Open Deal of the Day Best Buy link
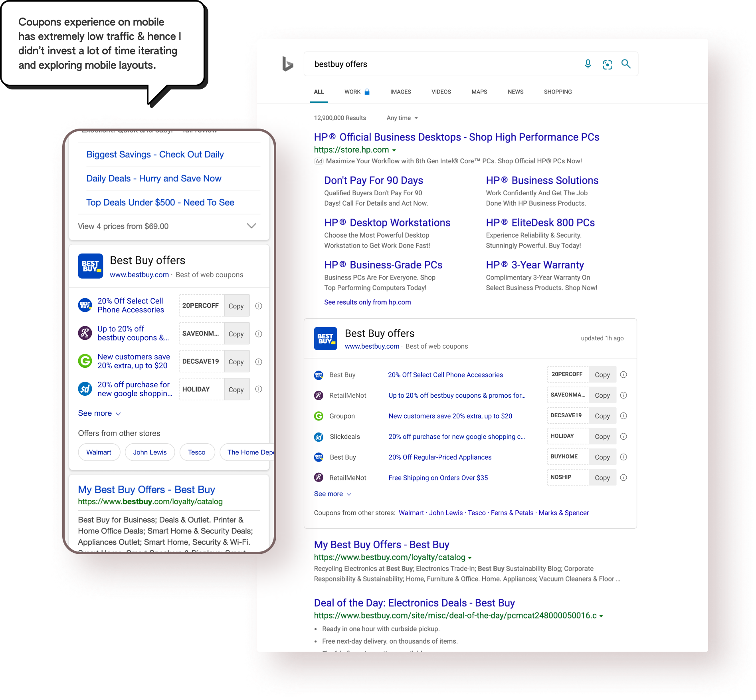Viewport: 756px width, 700px height. [x=414, y=603]
